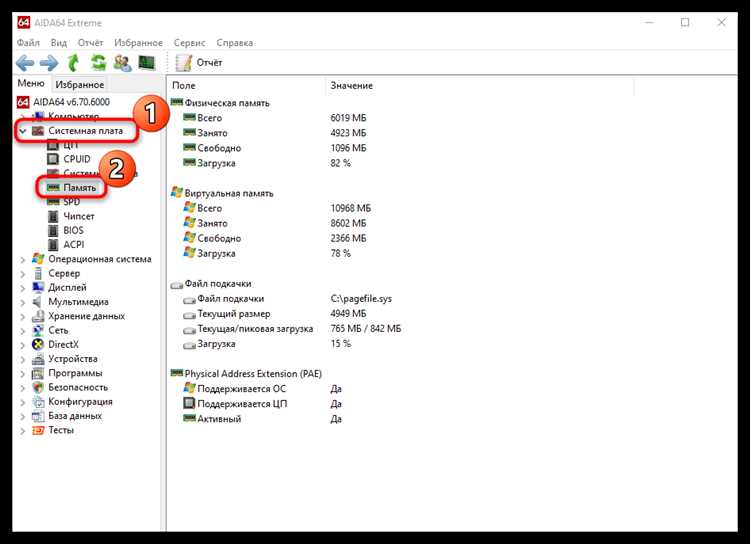Select the Поддерживается ЦП row
This screenshot has height=544, width=750.
pos(242,404)
